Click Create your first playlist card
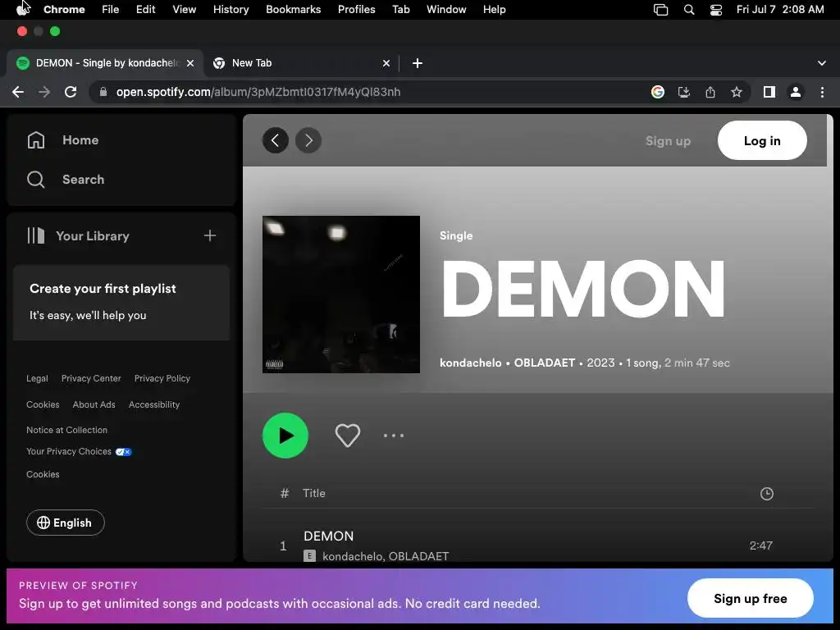This screenshot has width=840, height=630. 121,302
